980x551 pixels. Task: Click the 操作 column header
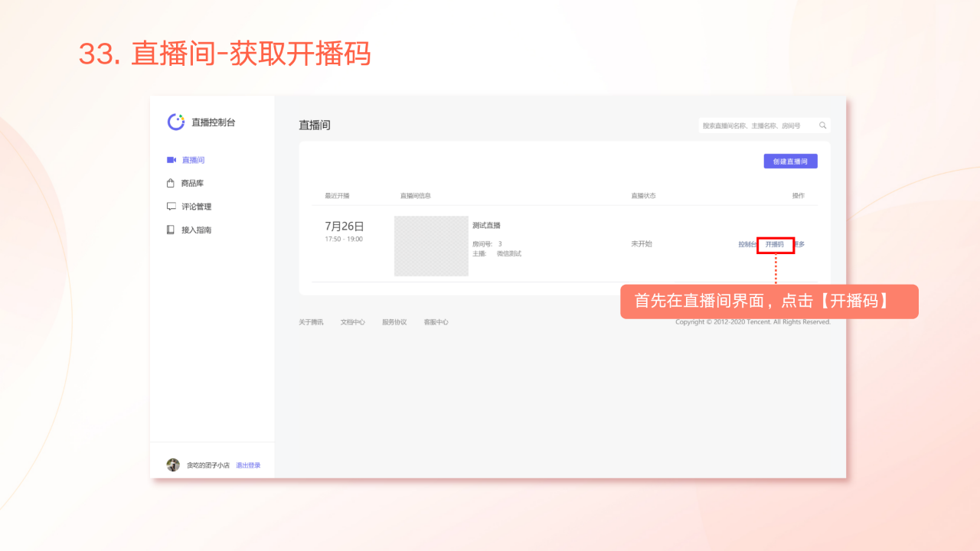click(799, 196)
